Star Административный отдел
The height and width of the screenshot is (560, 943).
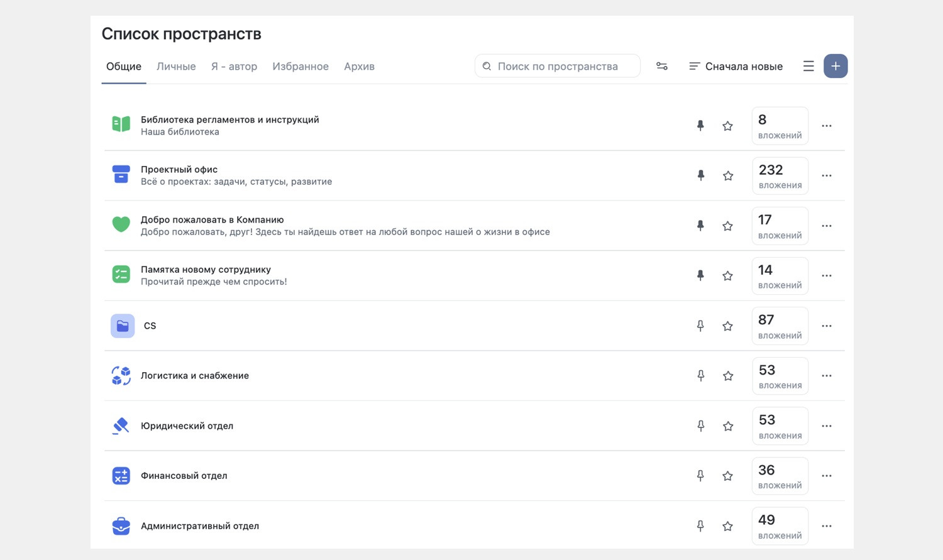pos(728,526)
